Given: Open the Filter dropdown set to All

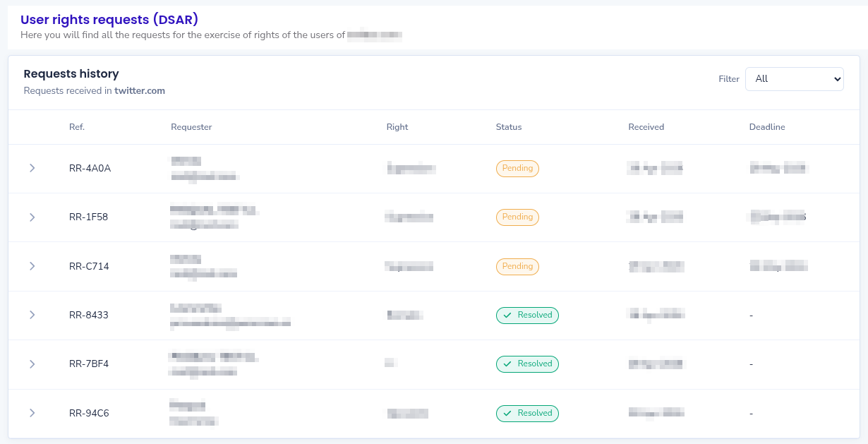Looking at the screenshot, I should coord(794,79).
